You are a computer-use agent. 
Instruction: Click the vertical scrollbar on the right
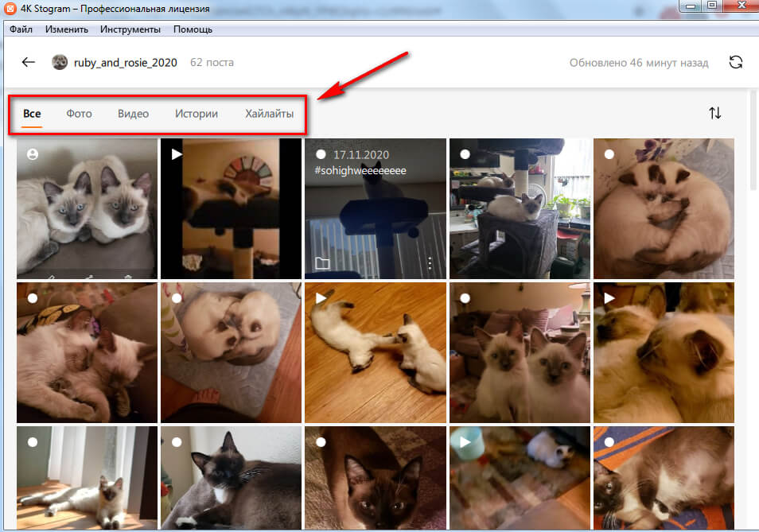tap(753, 140)
